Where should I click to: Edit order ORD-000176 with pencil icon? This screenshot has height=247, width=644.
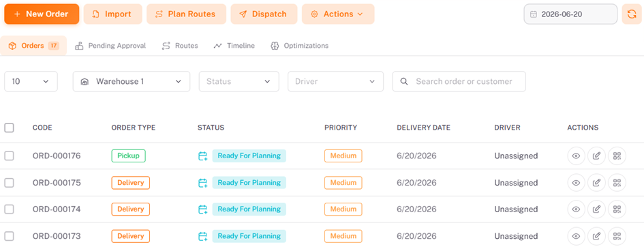596,156
